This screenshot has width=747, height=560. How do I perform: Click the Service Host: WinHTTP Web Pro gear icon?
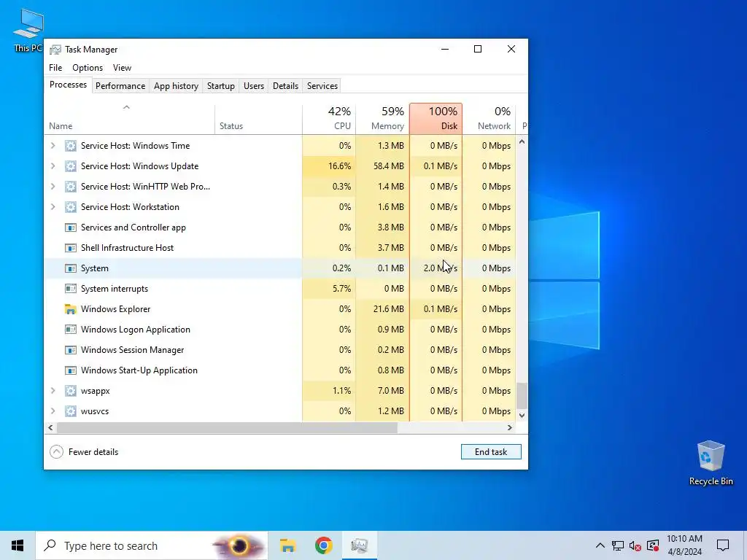tap(71, 187)
